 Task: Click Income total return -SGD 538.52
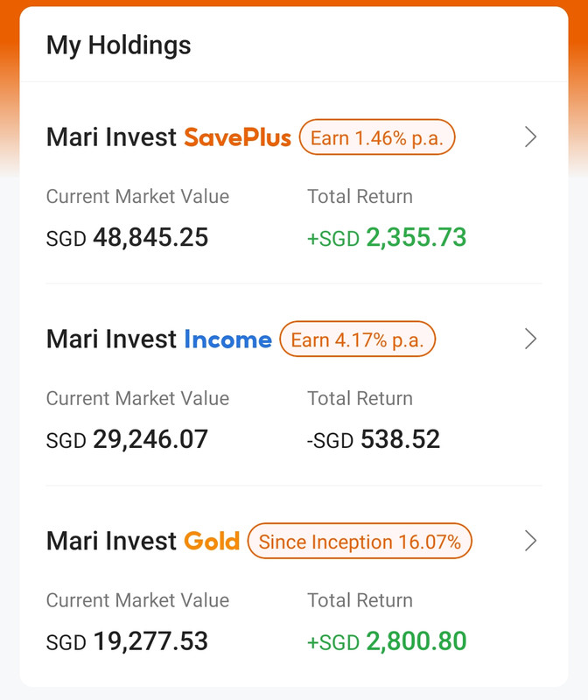[374, 439]
